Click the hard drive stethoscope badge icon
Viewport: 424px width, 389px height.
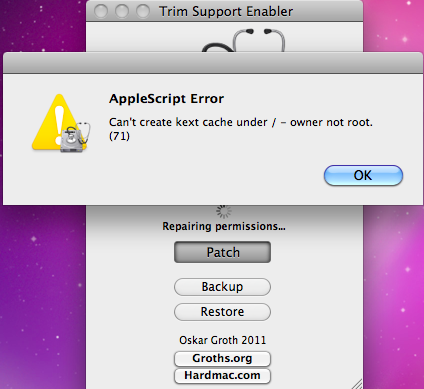(x=75, y=138)
